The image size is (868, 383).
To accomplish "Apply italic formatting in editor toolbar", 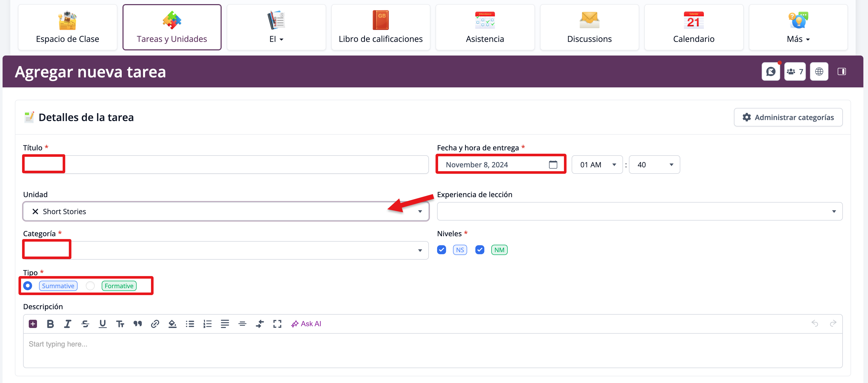I will pos(67,324).
